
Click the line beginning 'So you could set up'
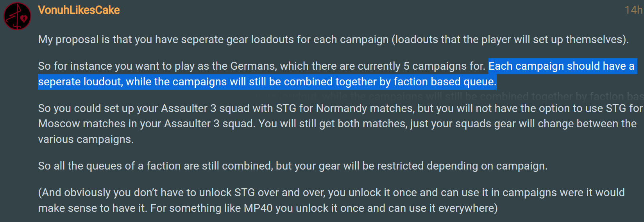click(340, 108)
